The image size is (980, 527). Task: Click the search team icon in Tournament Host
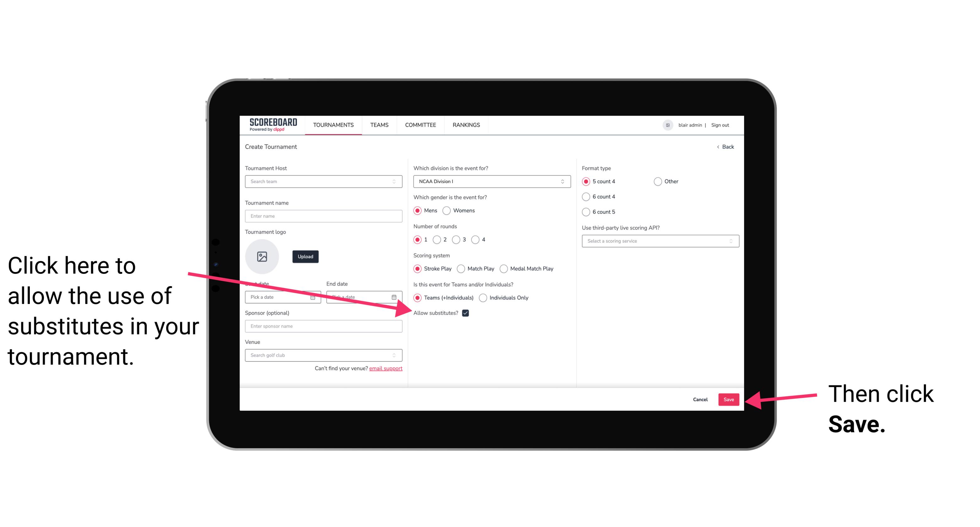tap(397, 181)
